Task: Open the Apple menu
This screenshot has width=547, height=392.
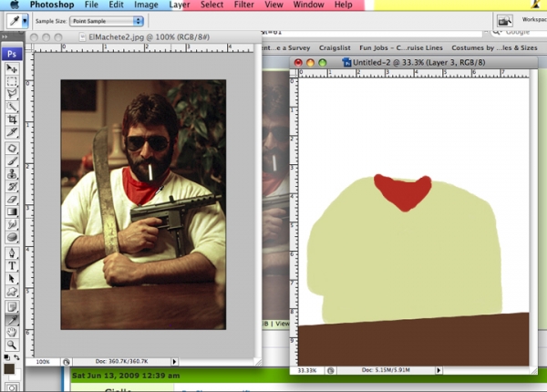Action: (15, 5)
